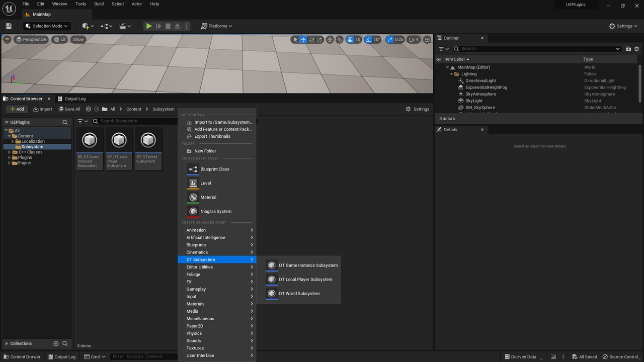This screenshot has width=644, height=362.
Task: Change the Perspective view mode
Action: point(31,39)
